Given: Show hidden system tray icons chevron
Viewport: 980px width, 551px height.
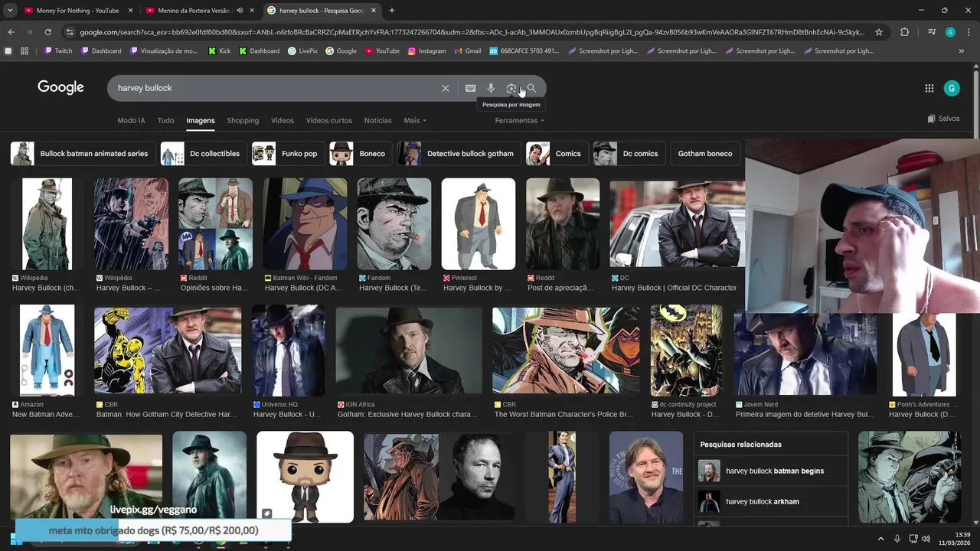Looking at the screenshot, I should click(x=880, y=539).
